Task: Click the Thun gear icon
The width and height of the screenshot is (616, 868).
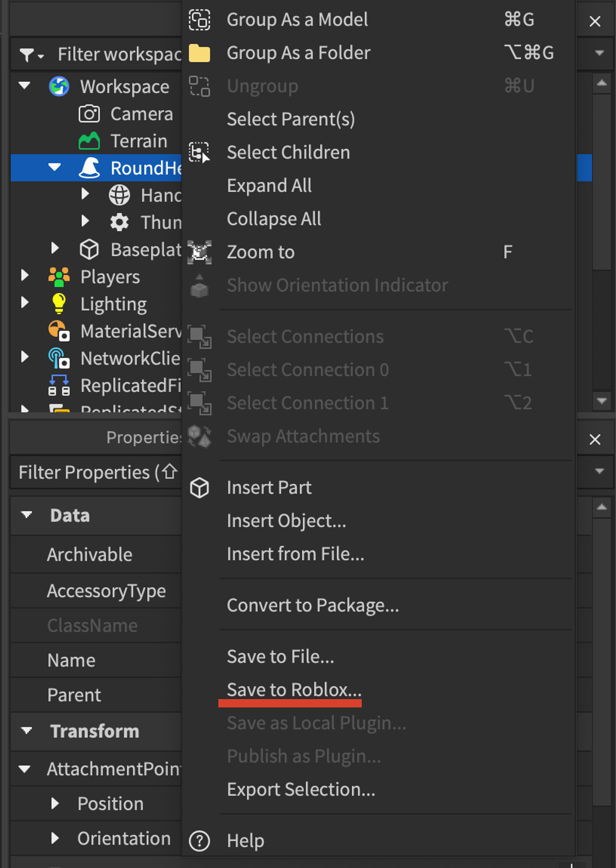Action: [120, 222]
